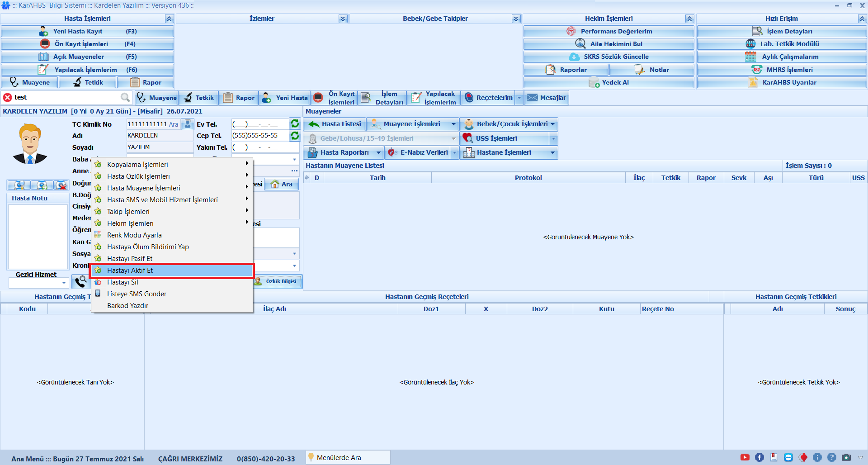The width and height of the screenshot is (868, 465).
Task: Click the refresh icon beside Cep Tel.
Action: pyautogui.click(x=295, y=136)
